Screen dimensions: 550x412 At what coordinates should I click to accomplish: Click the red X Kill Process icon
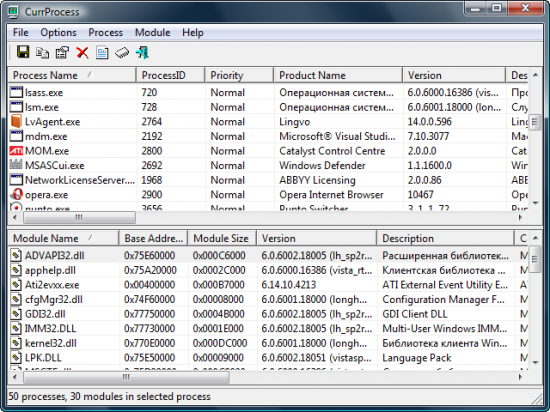coord(82,53)
